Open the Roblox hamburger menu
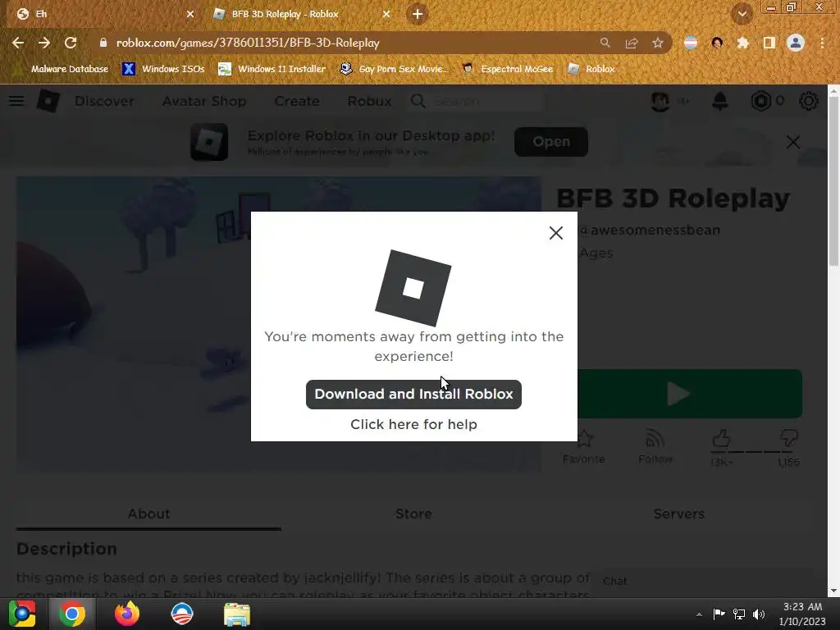840x630 pixels. pos(16,101)
